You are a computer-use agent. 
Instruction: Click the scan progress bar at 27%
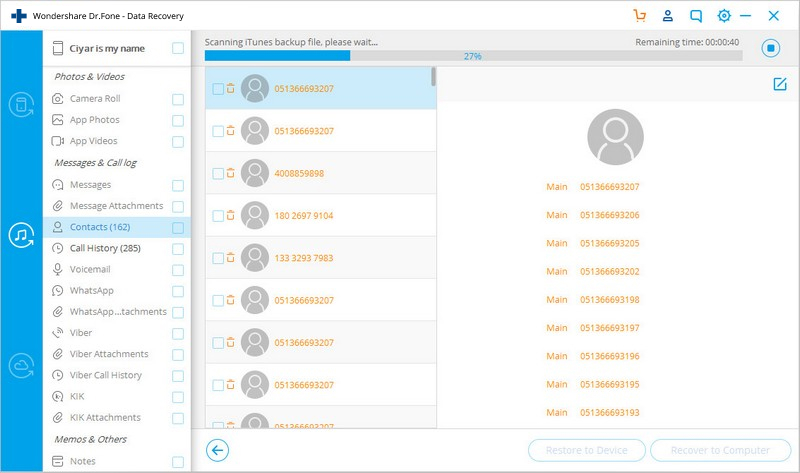coord(473,56)
